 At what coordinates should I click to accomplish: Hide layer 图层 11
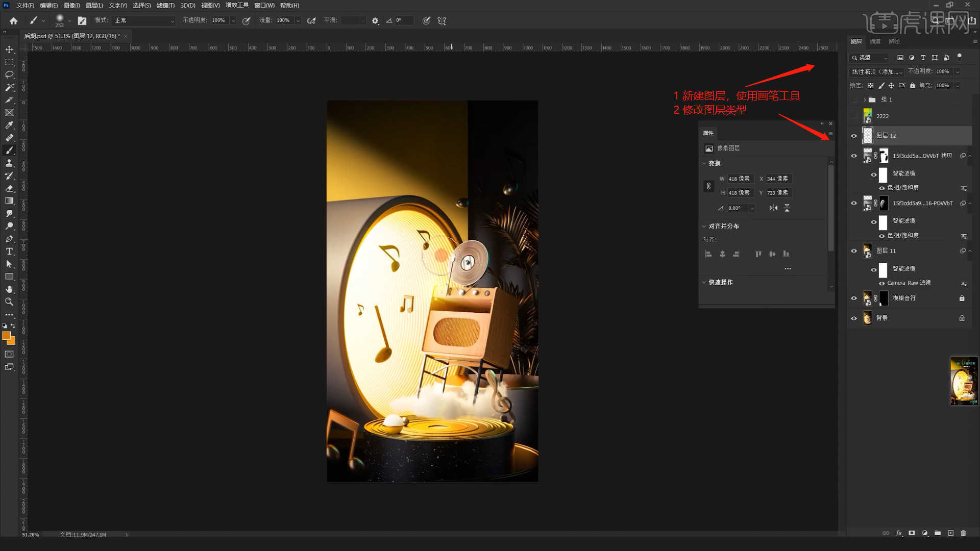[854, 251]
